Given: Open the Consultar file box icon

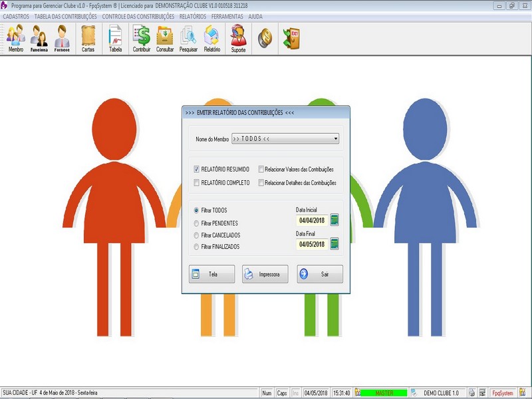Looking at the screenshot, I should tap(165, 39).
